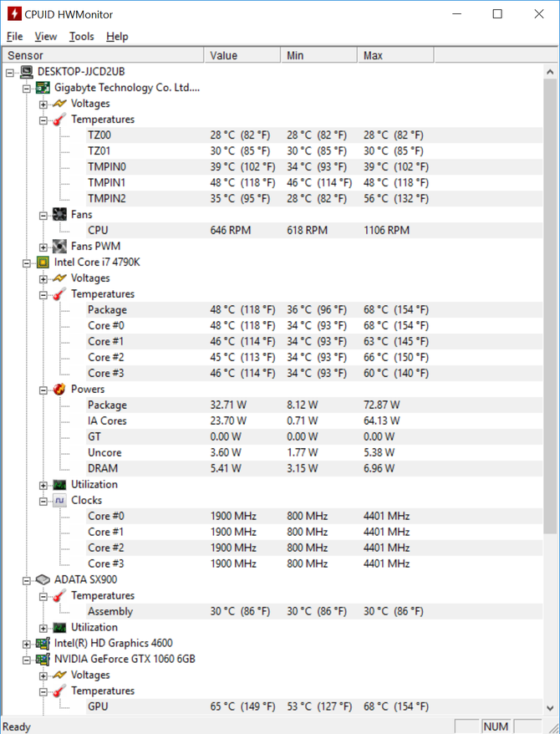Expand the Intel Core i7 Utilization node

click(x=43, y=486)
